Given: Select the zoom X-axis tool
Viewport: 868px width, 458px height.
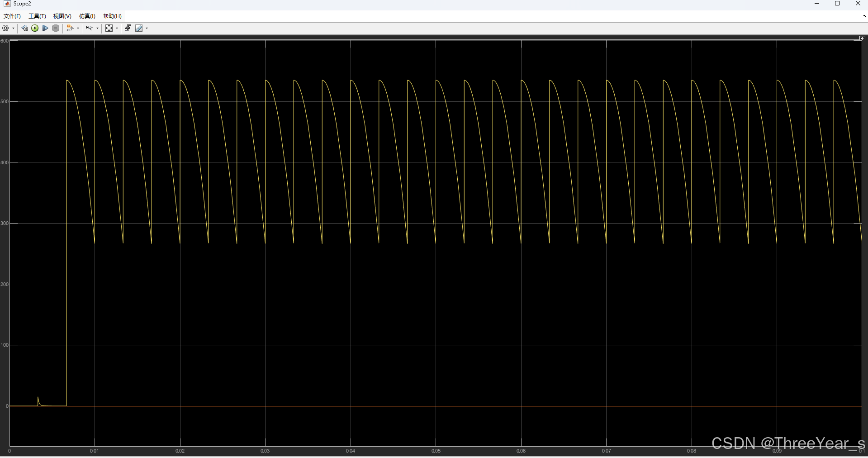Looking at the screenshot, I should click(x=90, y=28).
